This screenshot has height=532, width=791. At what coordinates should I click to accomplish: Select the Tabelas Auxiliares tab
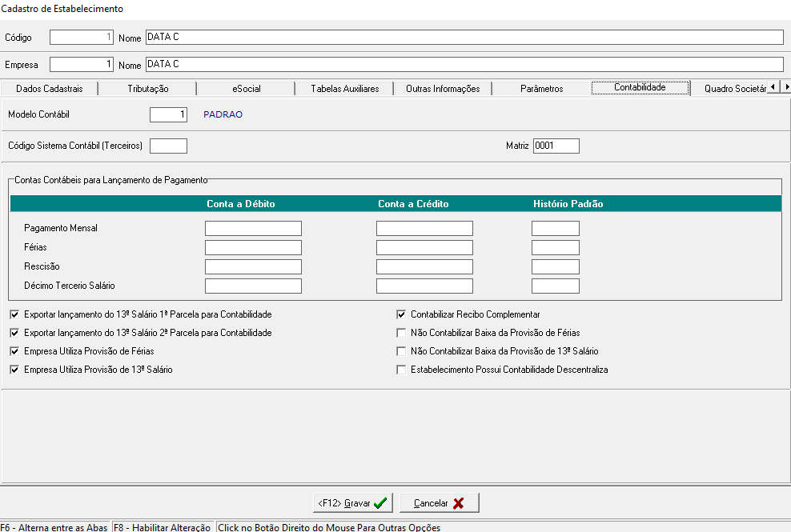(x=344, y=89)
